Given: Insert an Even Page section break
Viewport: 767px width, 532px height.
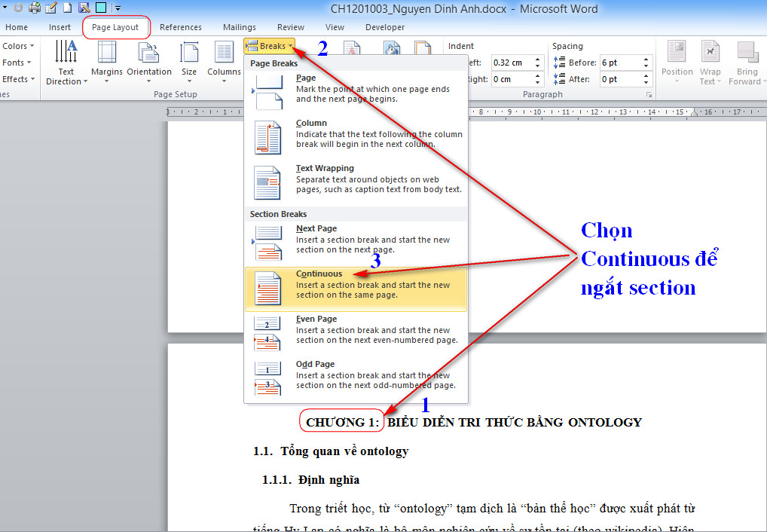Looking at the screenshot, I should (x=356, y=333).
